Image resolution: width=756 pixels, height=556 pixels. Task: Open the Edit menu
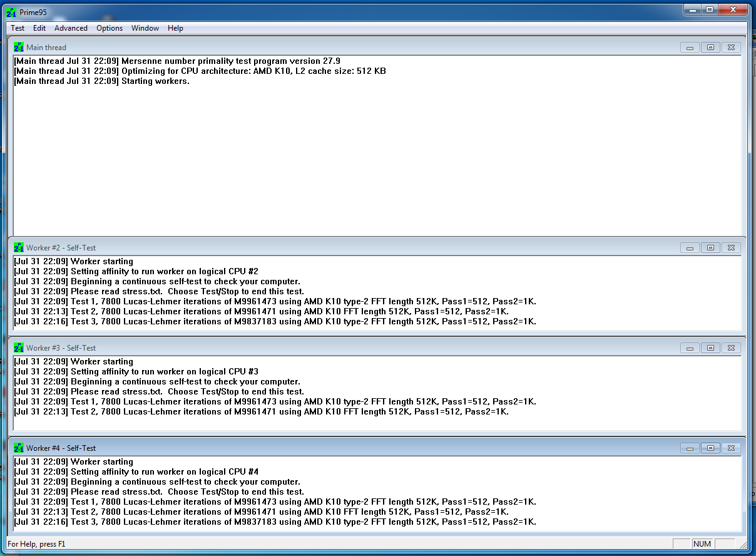coord(39,28)
